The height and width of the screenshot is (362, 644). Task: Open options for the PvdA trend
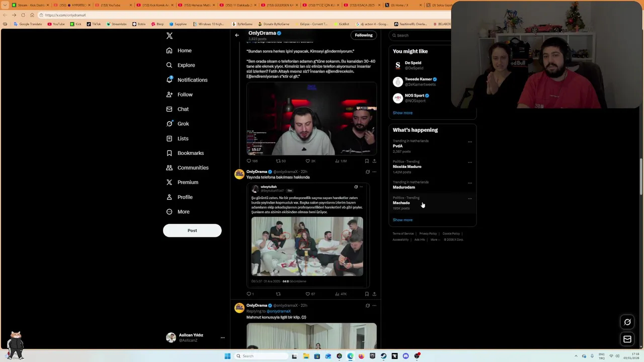click(x=470, y=142)
